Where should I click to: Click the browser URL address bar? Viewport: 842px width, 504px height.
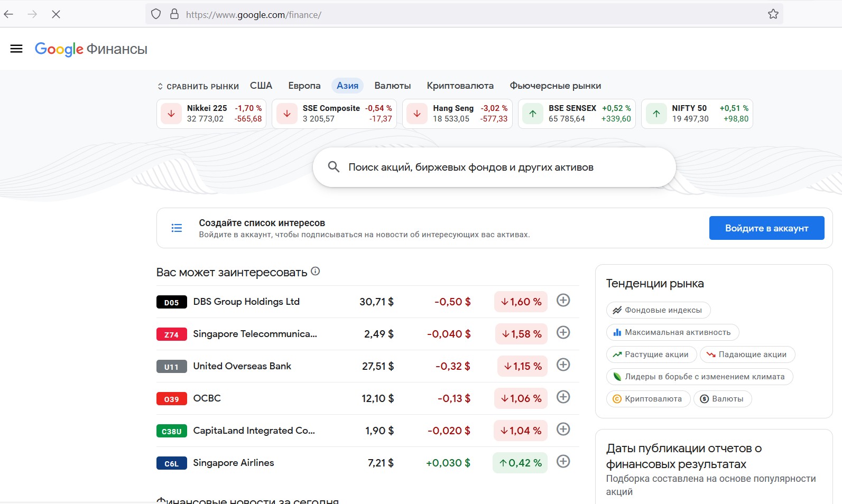(x=464, y=14)
